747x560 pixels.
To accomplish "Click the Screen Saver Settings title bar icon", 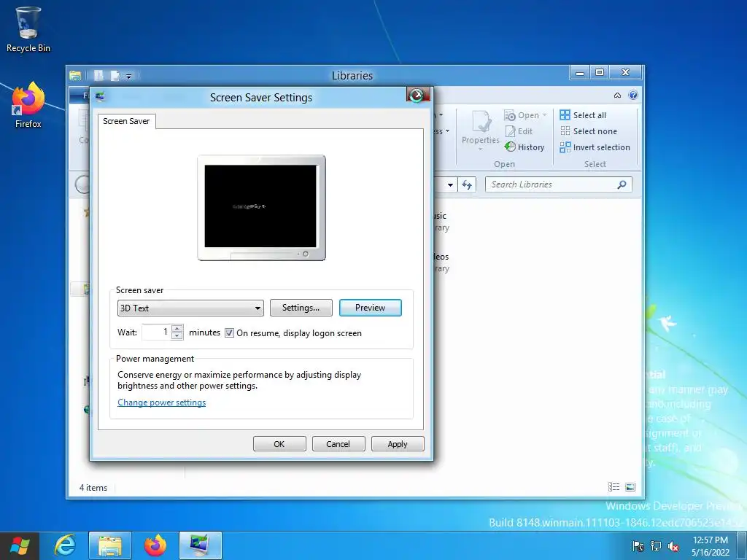I will coord(99,97).
